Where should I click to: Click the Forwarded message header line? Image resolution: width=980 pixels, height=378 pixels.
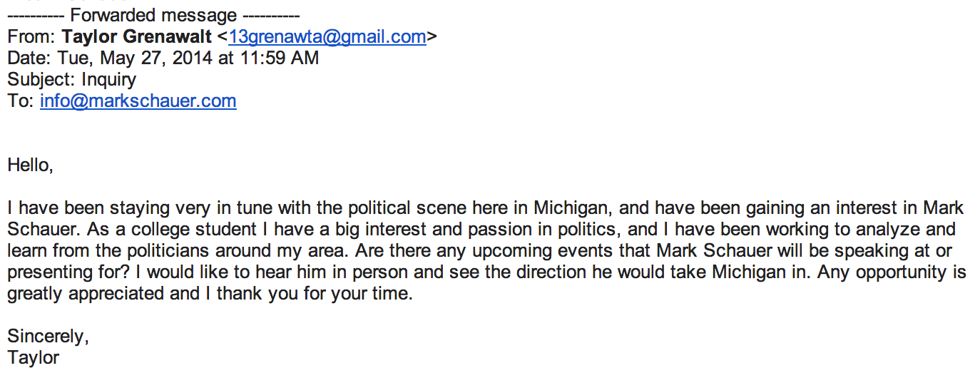pyautogui.click(x=153, y=15)
